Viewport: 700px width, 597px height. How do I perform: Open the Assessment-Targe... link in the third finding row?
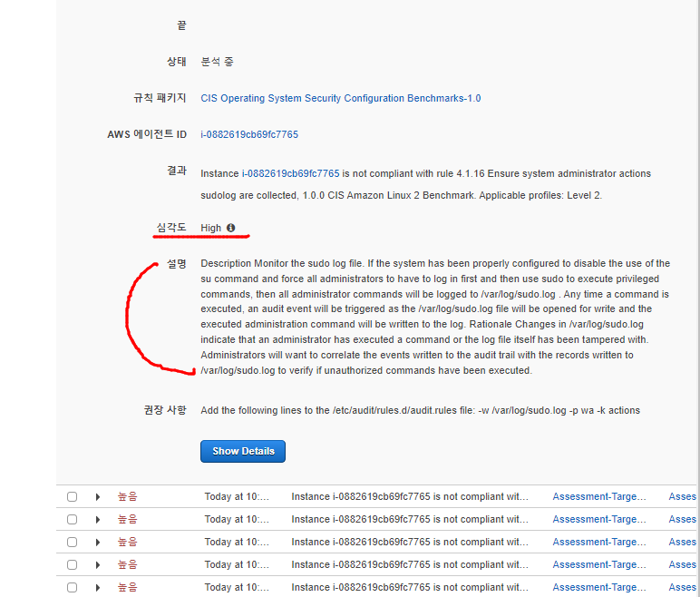click(x=599, y=542)
